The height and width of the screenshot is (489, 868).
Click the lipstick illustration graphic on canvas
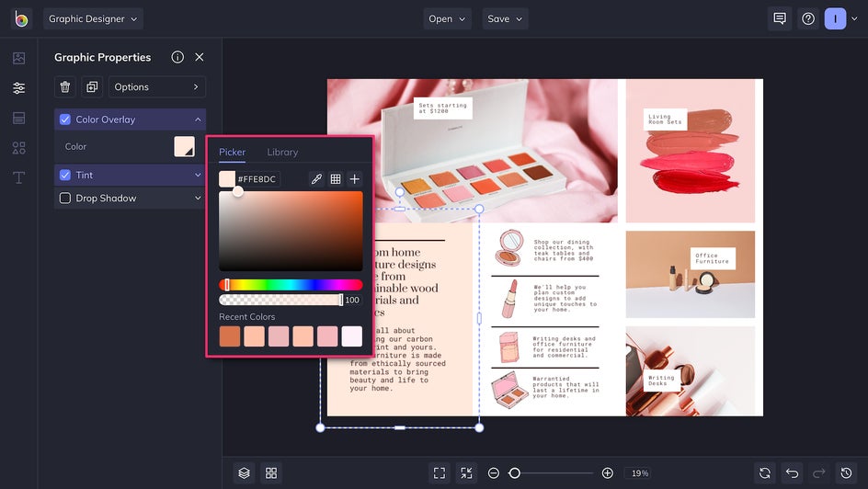tap(509, 299)
